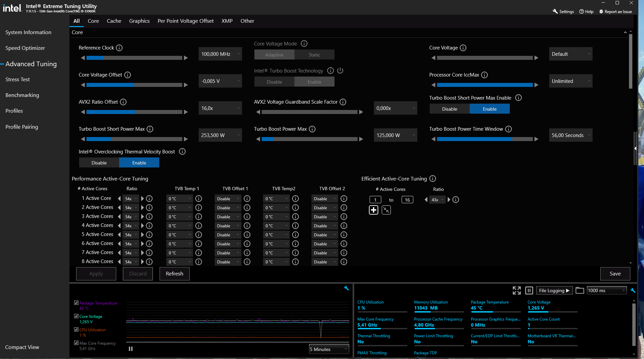The width and height of the screenshot is (644, 359).
Task: Open the Stress Test section
Action: coord(18,80)
